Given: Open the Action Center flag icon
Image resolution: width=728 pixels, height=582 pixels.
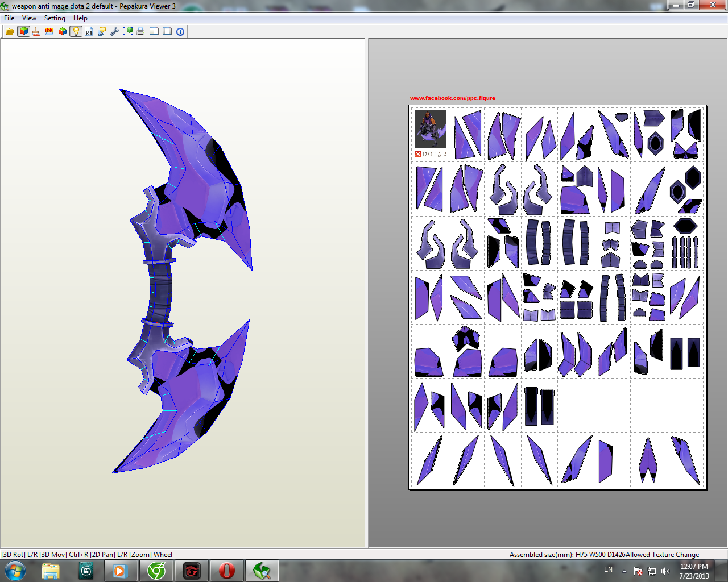Looking at the screenshot, I should pyautogui.click(x=638, y=571).
